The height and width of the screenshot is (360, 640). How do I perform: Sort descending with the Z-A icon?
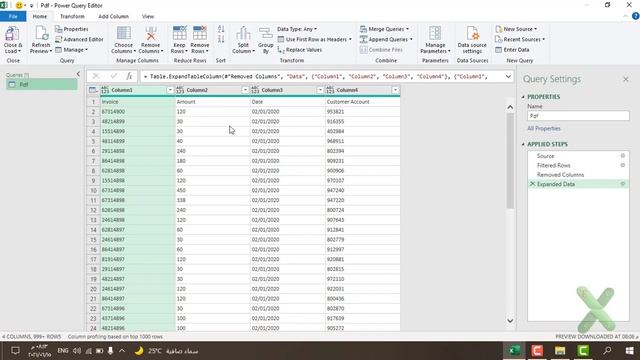[x=221, y=39]
